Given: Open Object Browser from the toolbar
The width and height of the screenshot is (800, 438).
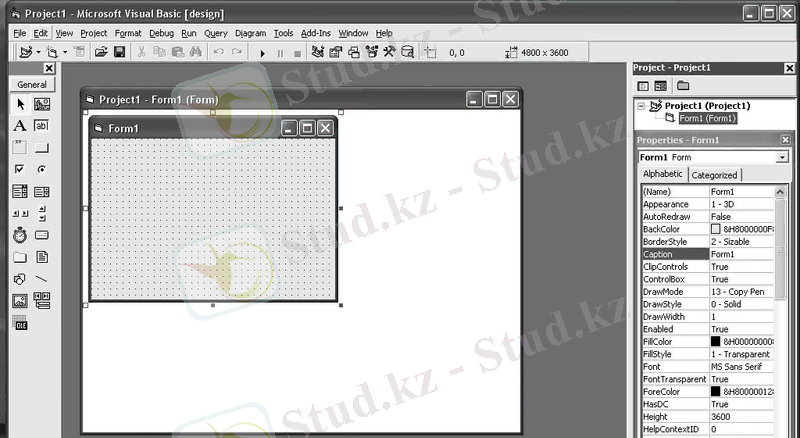Looking at the screenshot, I should tap(371, 52).
